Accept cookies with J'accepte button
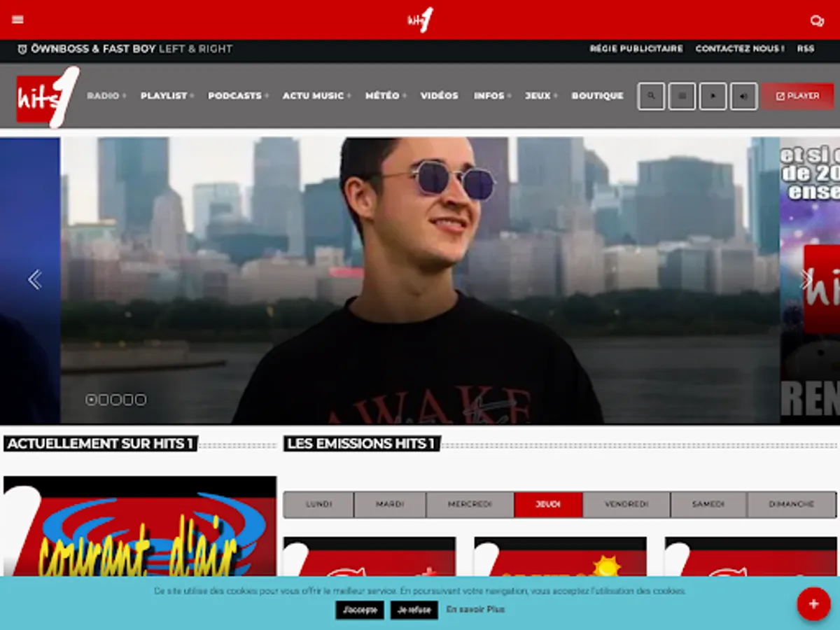The image size is (840, 630). (x=360, y=610)
